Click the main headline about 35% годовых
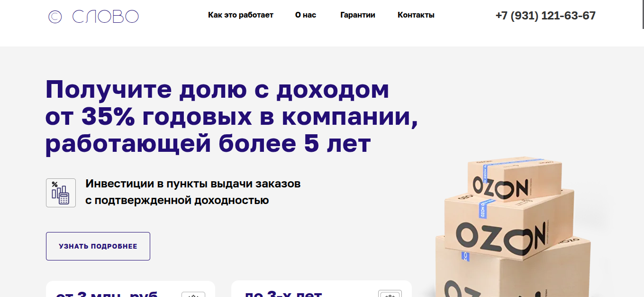 tap(232, 117)
